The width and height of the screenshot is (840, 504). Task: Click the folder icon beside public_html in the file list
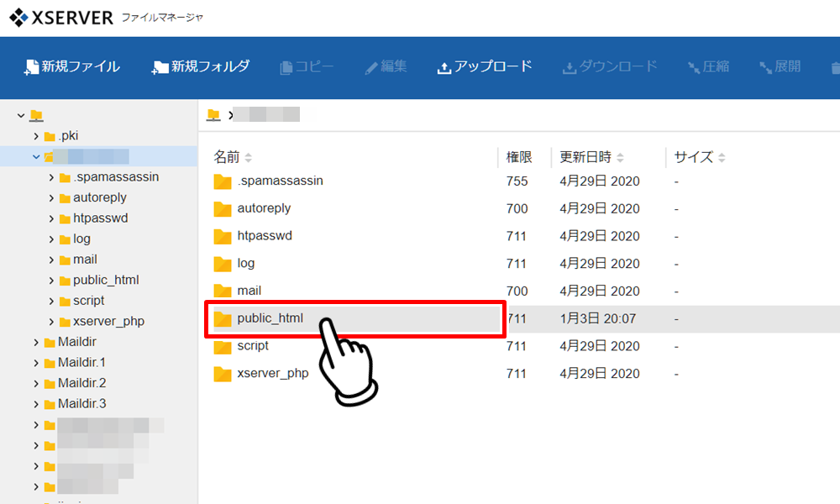coord(223,319)
